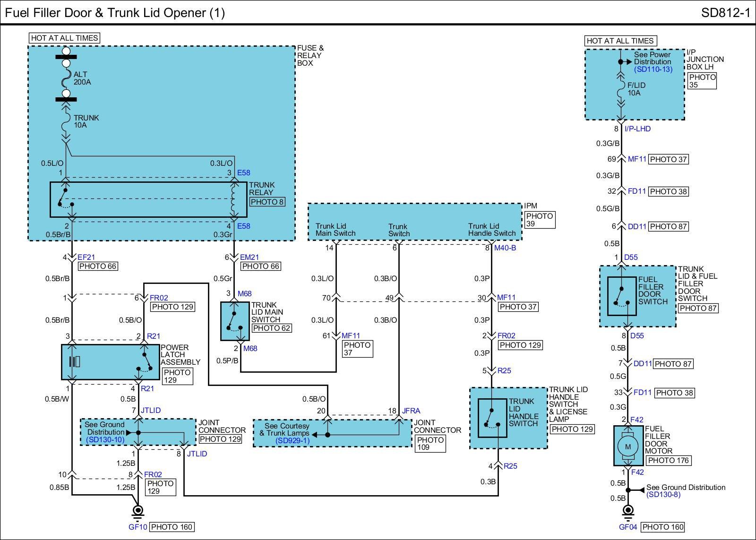The width and height of the screenshot is (756, 540).
Task: Select the fuel filler door switch symbol
Action: (x=621, y=296)
